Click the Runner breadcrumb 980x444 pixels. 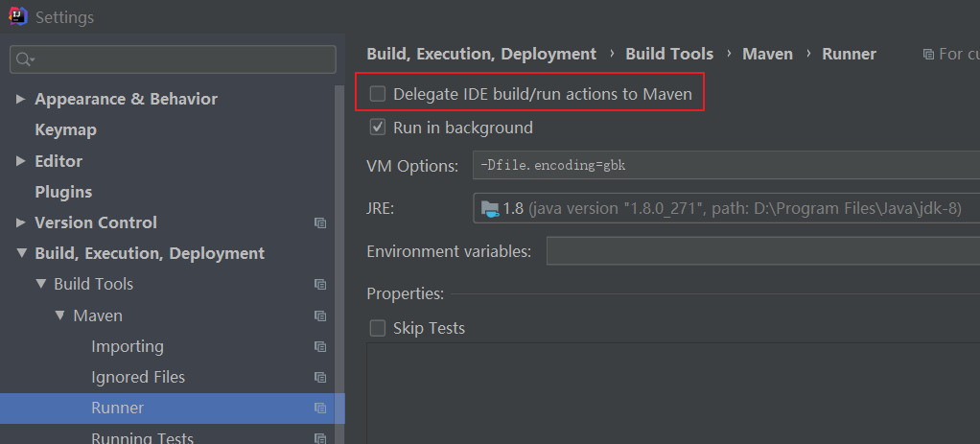[849, 55]
